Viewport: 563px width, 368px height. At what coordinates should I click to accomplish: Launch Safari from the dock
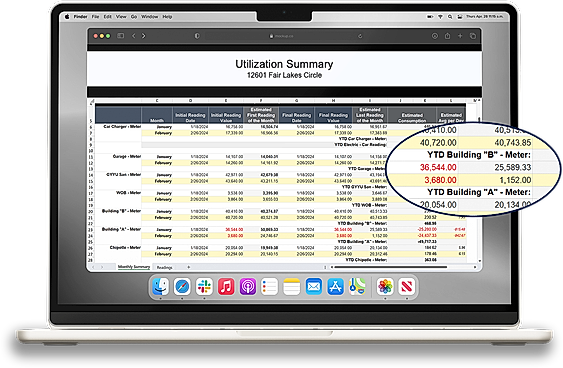click(x=182, y=287)
